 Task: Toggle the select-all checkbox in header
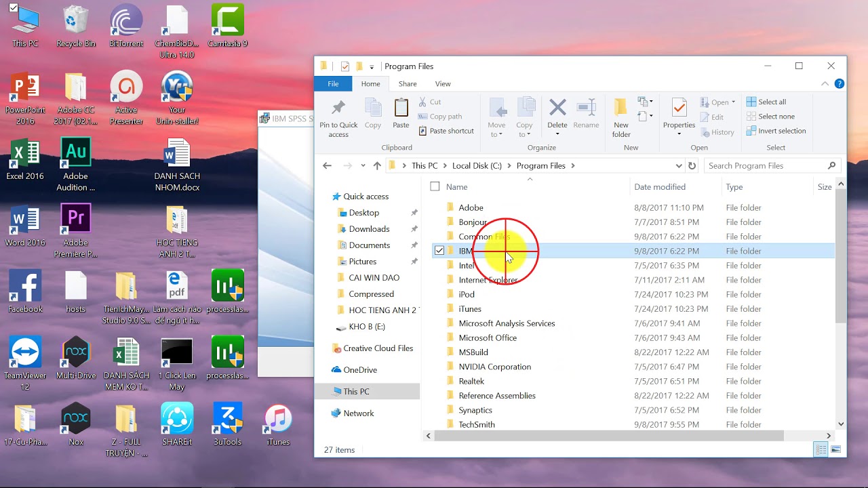pyautogui.click(x=435, y=186)
